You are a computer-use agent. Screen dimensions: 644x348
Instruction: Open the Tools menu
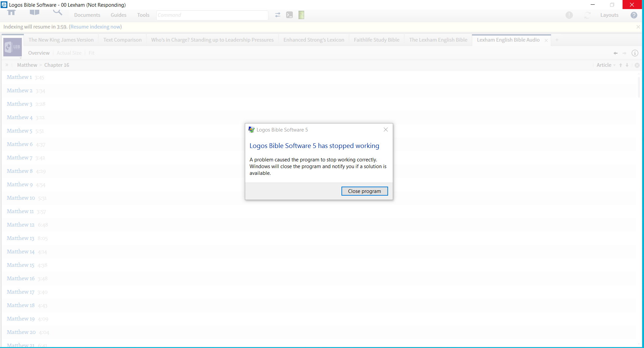coord(143,15)
